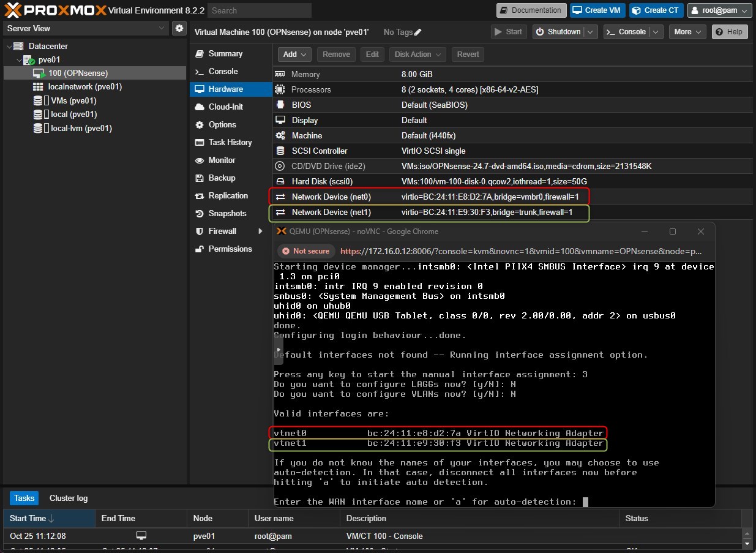Collapse the Datacenter tree node
756x553 pixels.
(9, 47)
